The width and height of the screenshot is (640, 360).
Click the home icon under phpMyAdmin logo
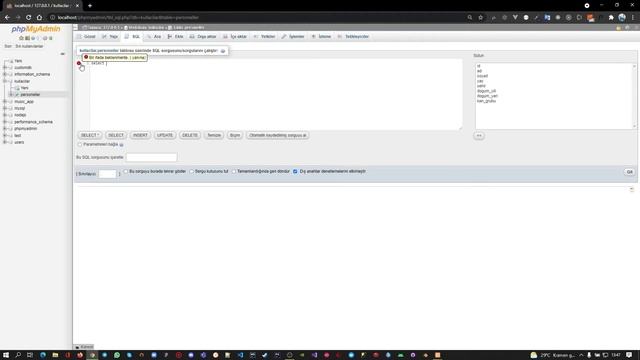[21, 38]
